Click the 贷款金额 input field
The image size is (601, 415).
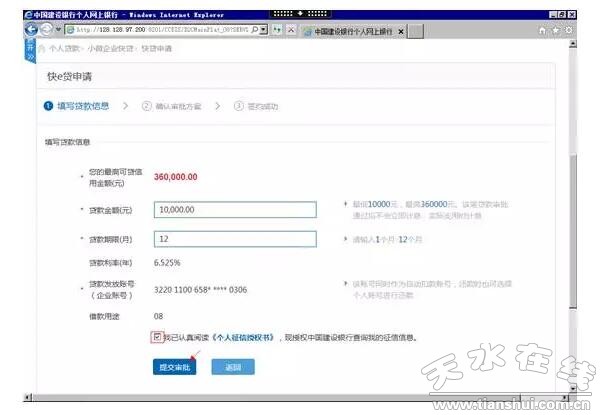[x=235, y=210]
